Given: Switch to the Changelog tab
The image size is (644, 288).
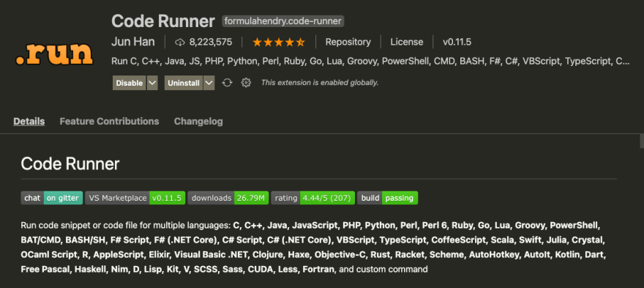Looking at the screenshot, I should 198,122.
